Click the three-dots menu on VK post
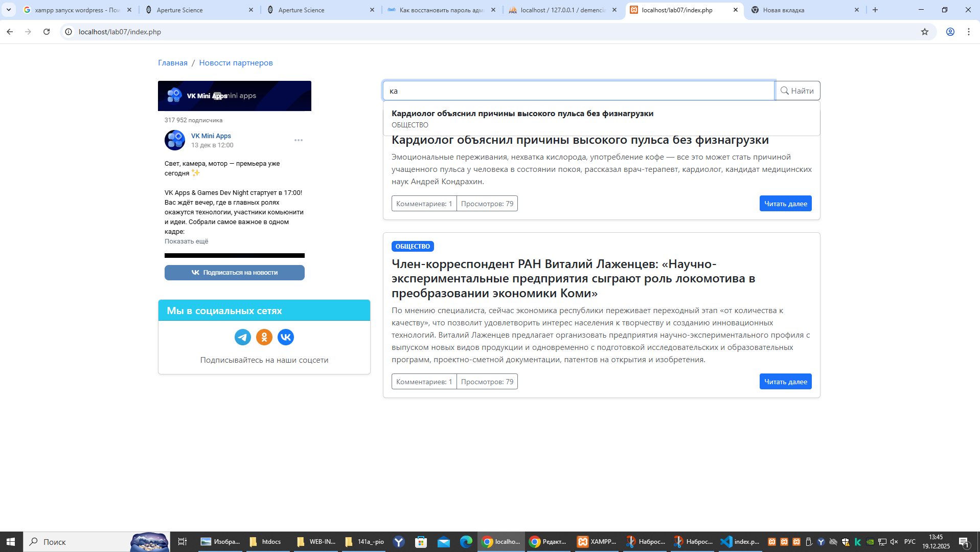The height and width of the screenshot is (552, 980). coord(299,140)
